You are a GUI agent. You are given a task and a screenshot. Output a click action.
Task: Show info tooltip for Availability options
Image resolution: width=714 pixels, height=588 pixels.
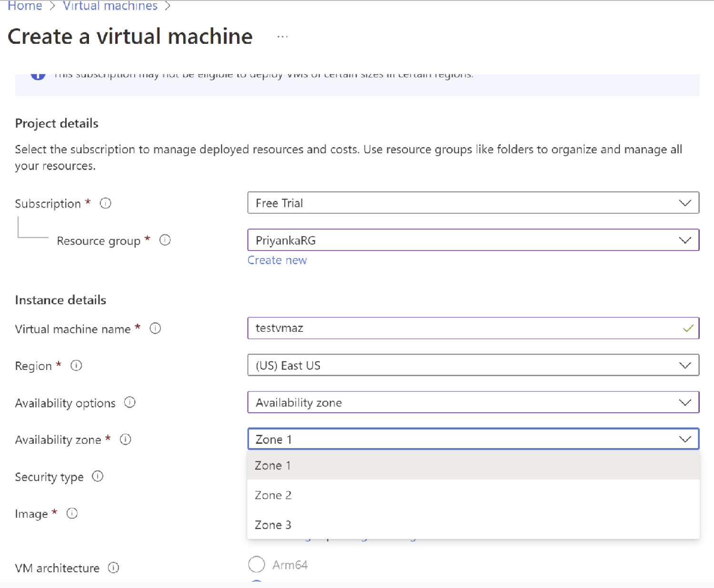(x=130, y=402)
